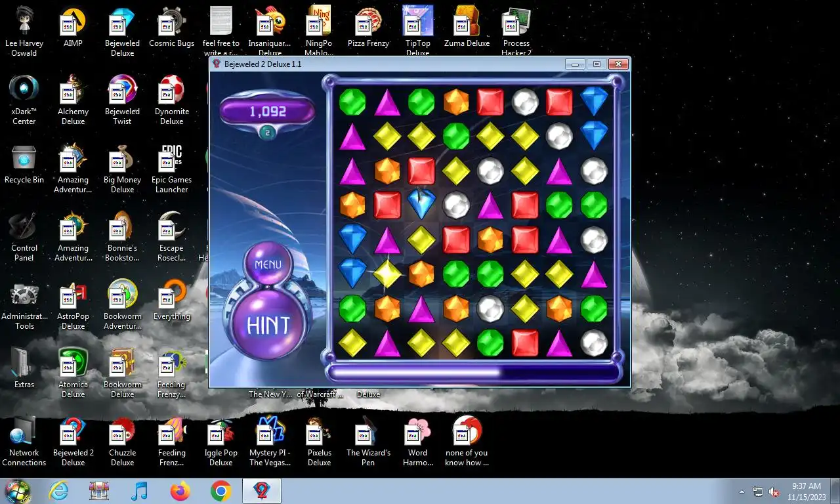Select the yellow gem in board's bottom-left corner
Screen dimensions: 840x504
(352, 343)
